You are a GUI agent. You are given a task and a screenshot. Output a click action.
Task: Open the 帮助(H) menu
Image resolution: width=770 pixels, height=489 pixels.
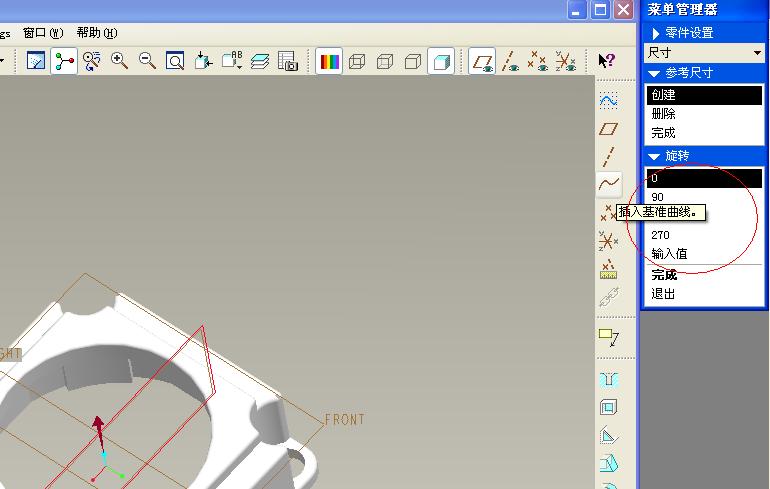(97, 33)
